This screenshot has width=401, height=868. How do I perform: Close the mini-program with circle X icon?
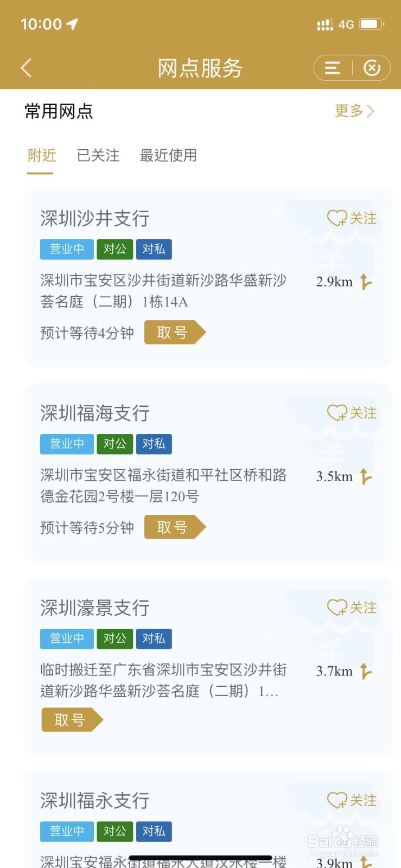pyautogui.click(x=372, y=68)
